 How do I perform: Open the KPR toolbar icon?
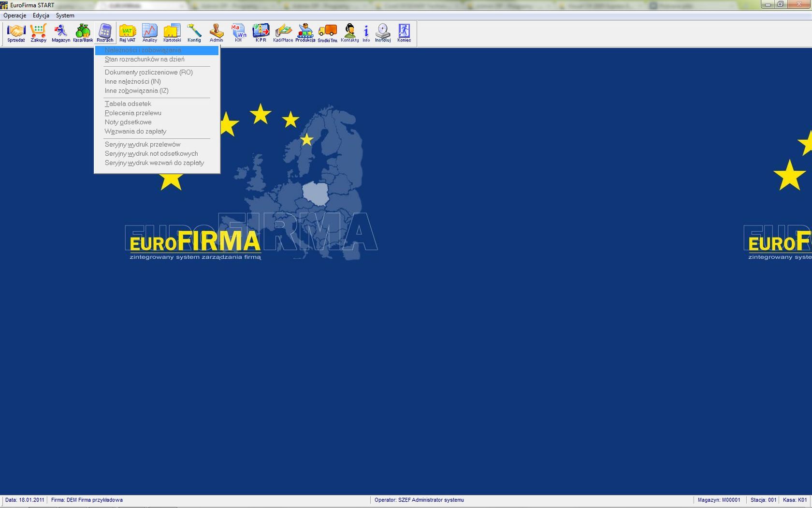pos(261,33)
